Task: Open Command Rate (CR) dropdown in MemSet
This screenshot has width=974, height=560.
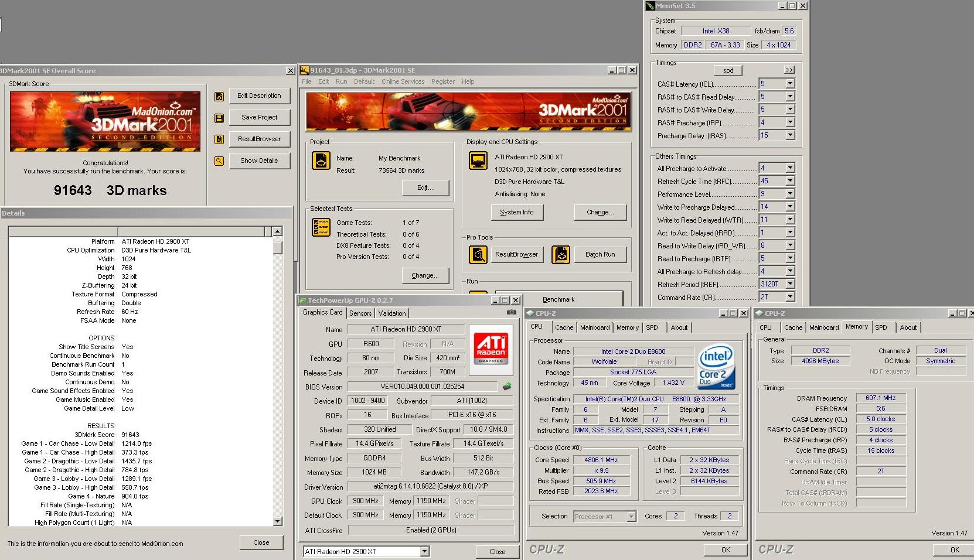Action: coord(790,297)
